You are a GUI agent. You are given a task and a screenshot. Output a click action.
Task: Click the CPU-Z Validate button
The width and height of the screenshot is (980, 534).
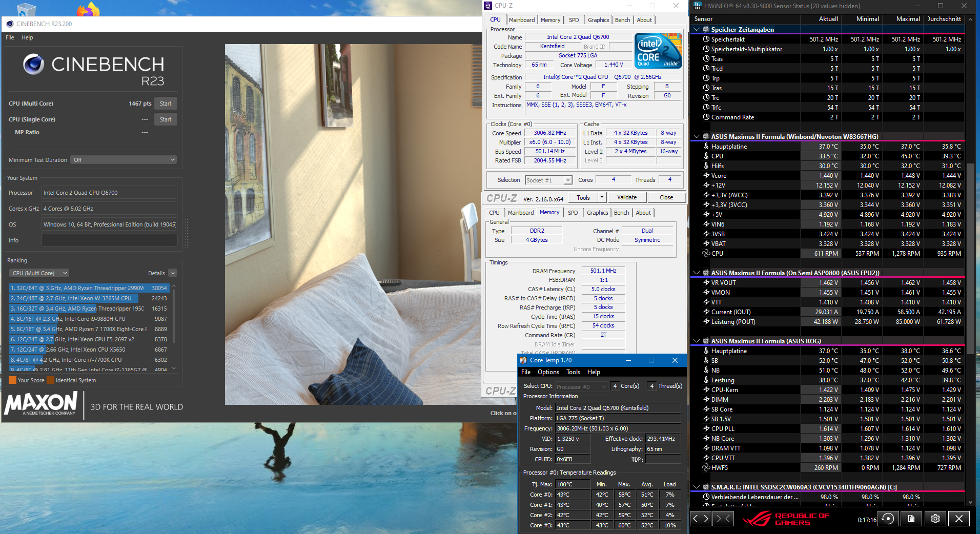627,197
